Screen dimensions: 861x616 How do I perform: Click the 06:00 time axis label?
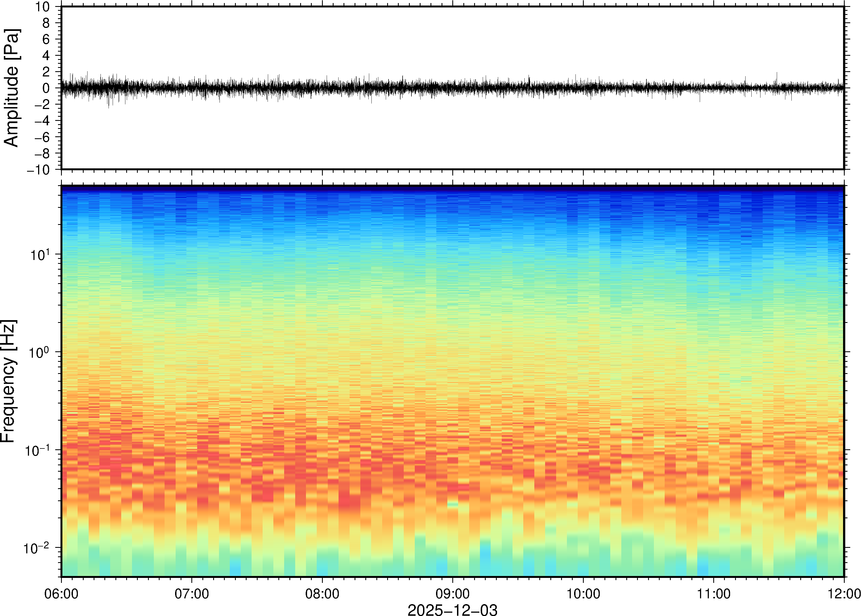point(62,594)
